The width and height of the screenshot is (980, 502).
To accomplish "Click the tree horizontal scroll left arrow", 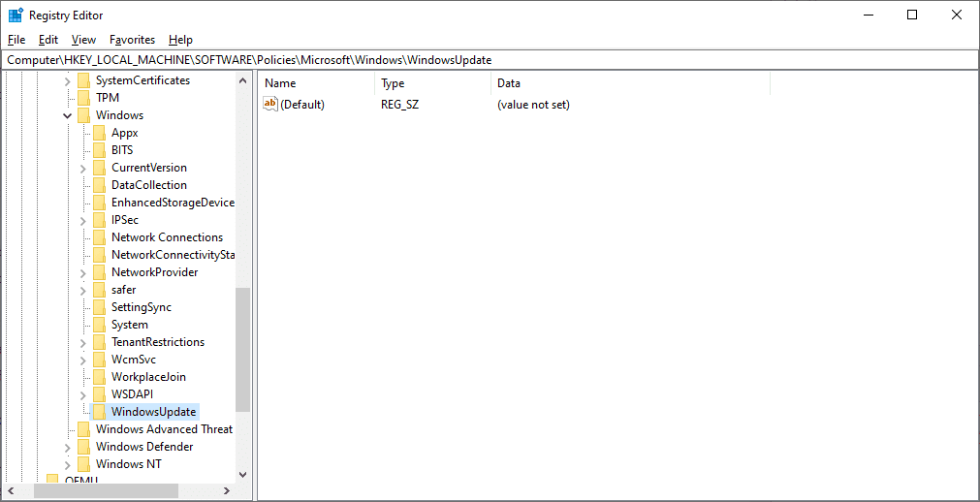I will (x=10, y=490).
